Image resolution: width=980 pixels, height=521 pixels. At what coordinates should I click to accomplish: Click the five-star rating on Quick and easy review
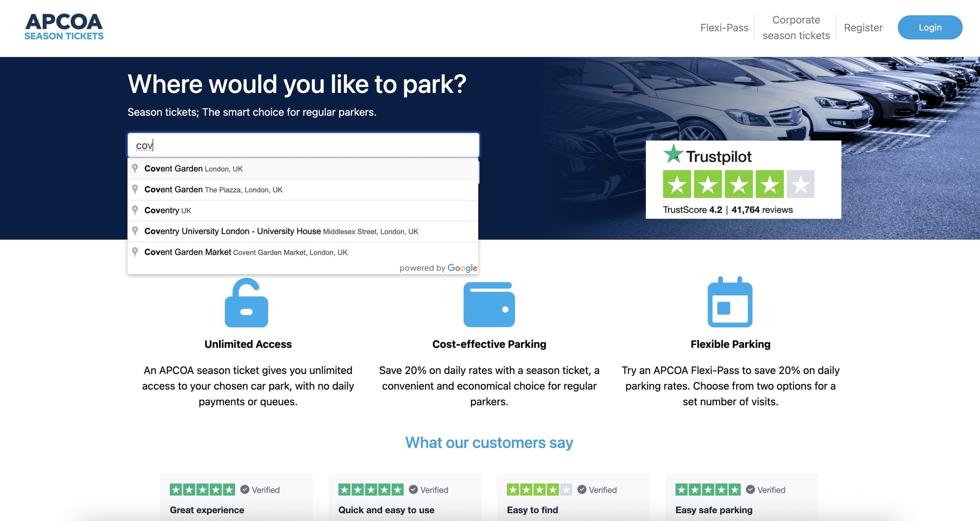tap(370, 489)
